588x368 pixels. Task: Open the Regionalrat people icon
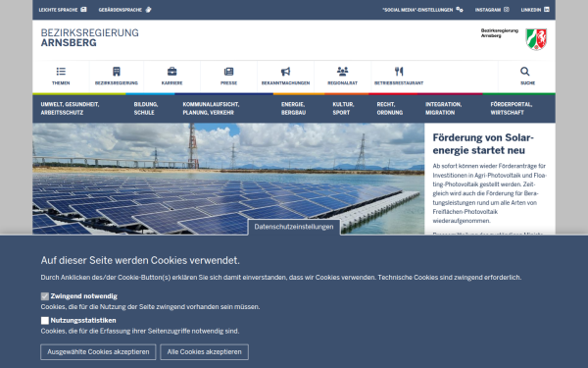pos(342,71)
